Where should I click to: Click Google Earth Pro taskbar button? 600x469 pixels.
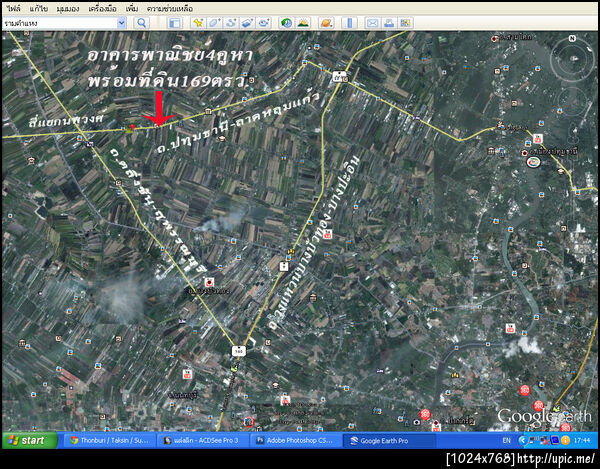[389, 440]
